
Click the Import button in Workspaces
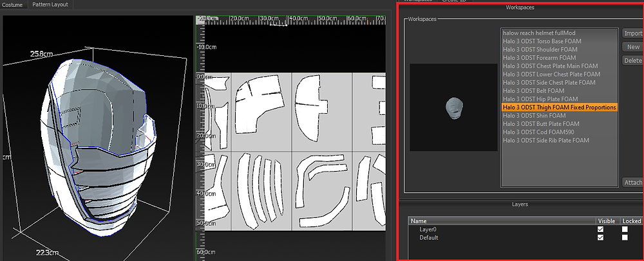(633, 33)
